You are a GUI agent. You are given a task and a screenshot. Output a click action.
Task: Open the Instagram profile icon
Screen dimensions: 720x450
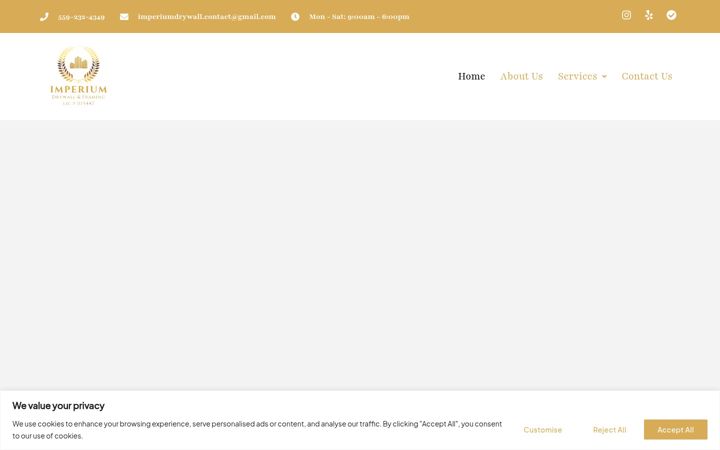coord(626,15)
